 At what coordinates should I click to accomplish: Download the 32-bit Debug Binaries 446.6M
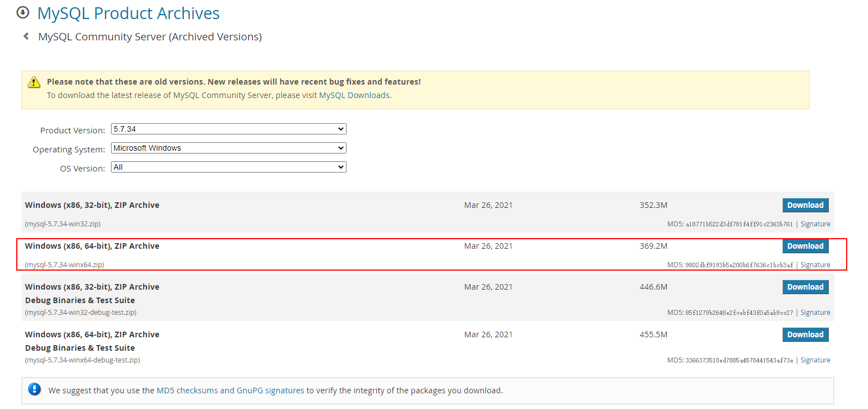coord(805,287)
